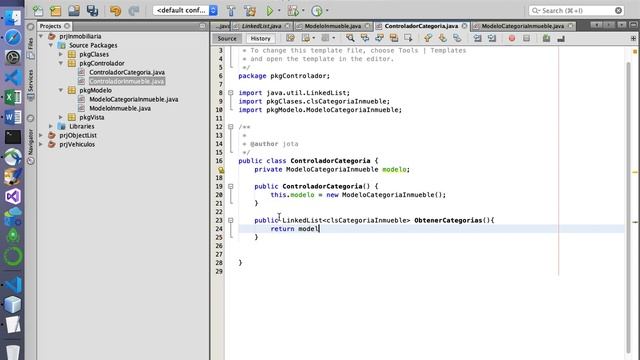Click the Profile Project clock icon

pyautogui.click(x=317, y=11)
